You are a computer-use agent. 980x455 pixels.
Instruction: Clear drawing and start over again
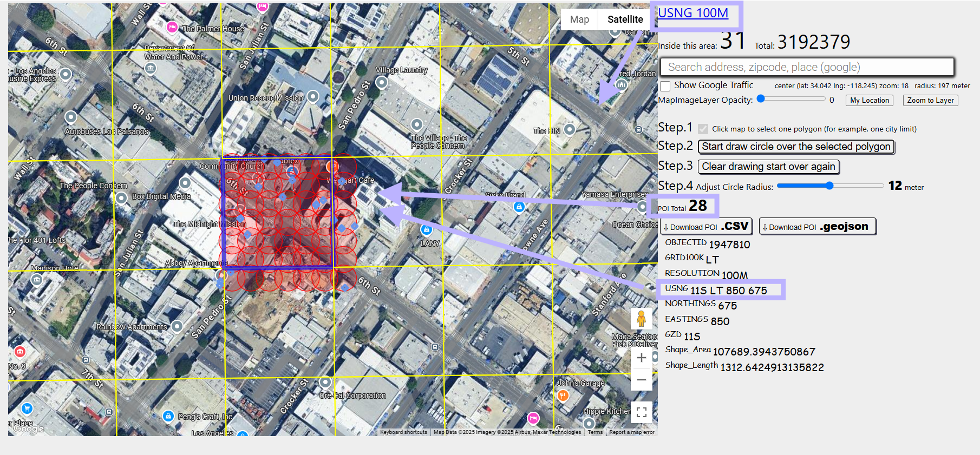point(768,167)
